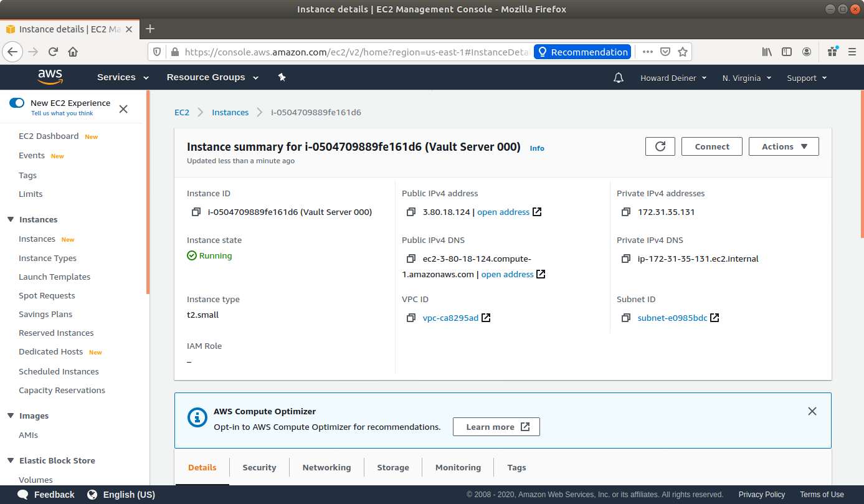Viewport: 864px width, 504px height.
Task: Click the Connect button
Action: click(x=712, y=146)
